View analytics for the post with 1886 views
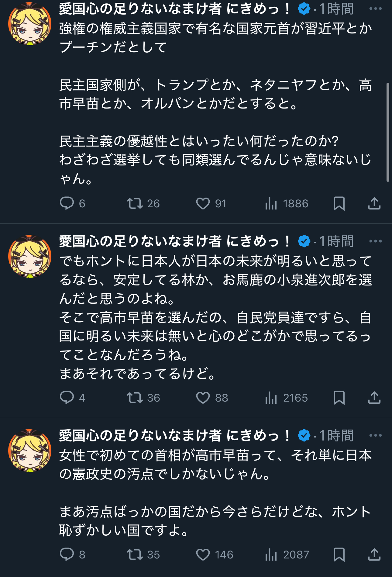Screen dimensions: 392x577 click(271, 203)
